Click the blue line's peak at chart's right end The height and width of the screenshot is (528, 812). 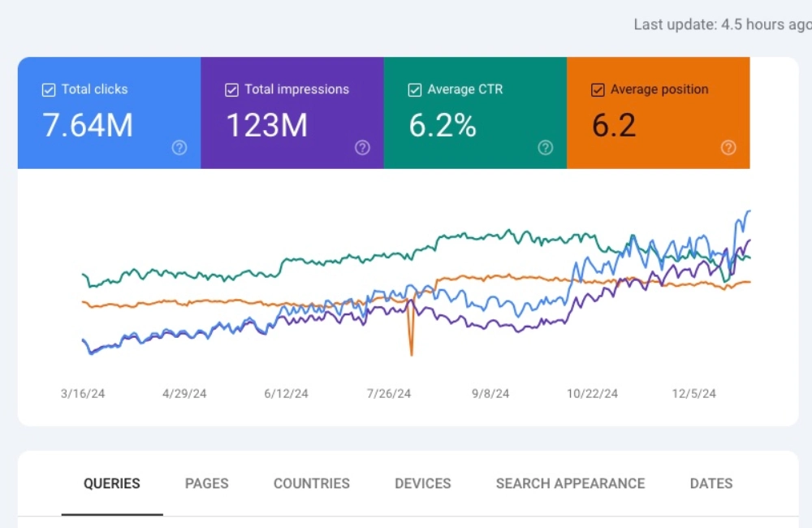pos(748,211)
